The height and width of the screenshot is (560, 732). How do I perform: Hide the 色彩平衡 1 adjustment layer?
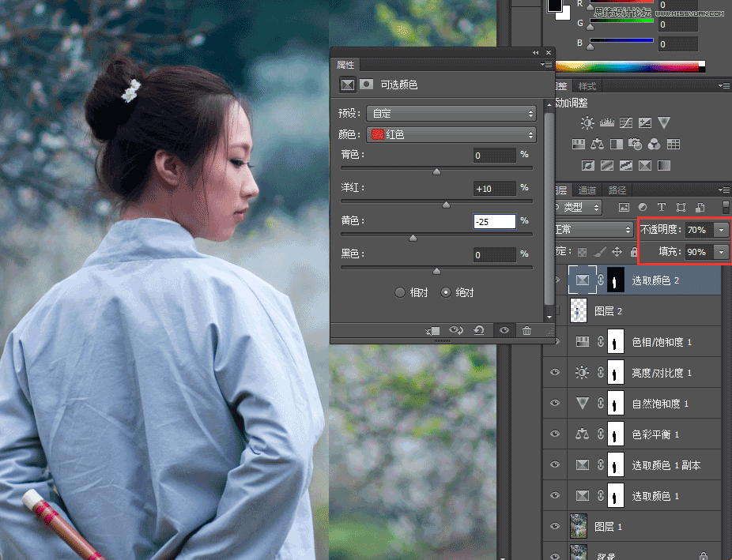pyautogui.click(x=555, y=434)
